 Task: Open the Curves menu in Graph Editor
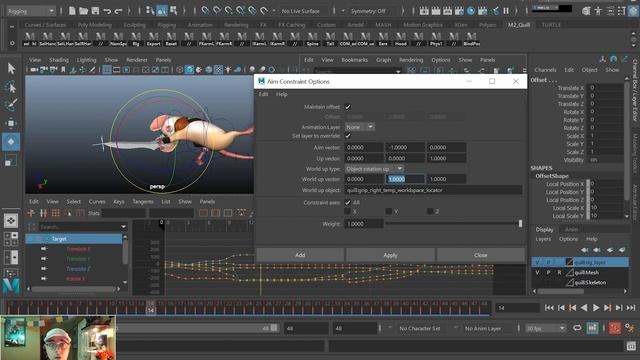tap(97, 202)
